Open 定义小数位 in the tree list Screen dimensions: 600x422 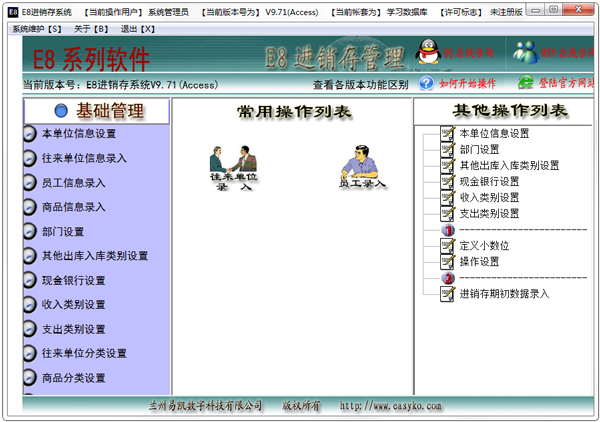coord(484,246)
